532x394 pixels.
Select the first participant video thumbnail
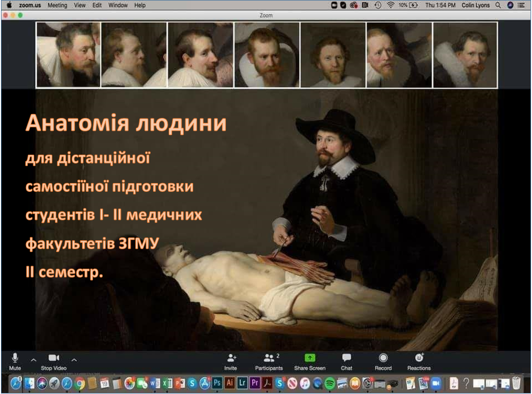coord(68,55)
